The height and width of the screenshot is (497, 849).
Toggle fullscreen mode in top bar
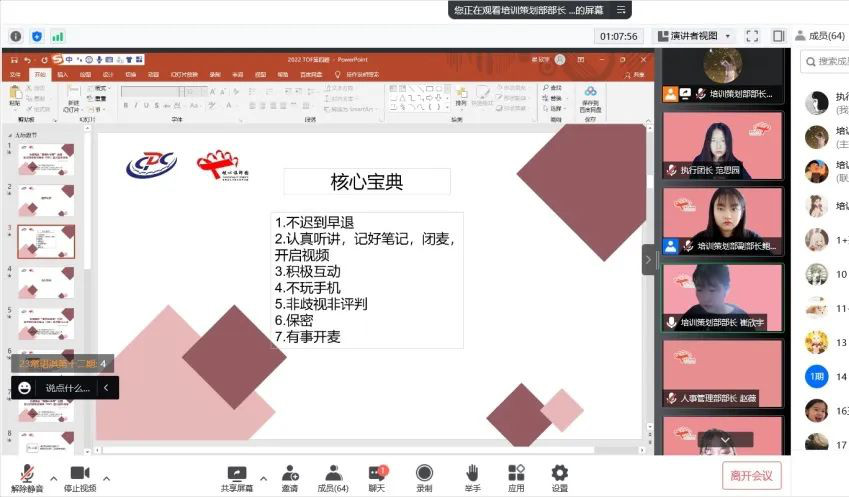[752, 36]
